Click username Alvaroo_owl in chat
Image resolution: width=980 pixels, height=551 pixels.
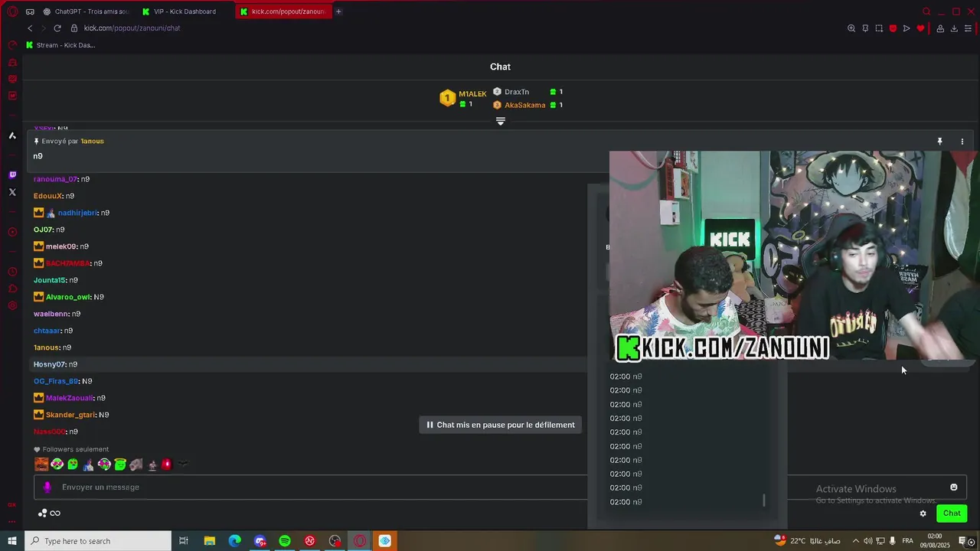tap(68, 297)
